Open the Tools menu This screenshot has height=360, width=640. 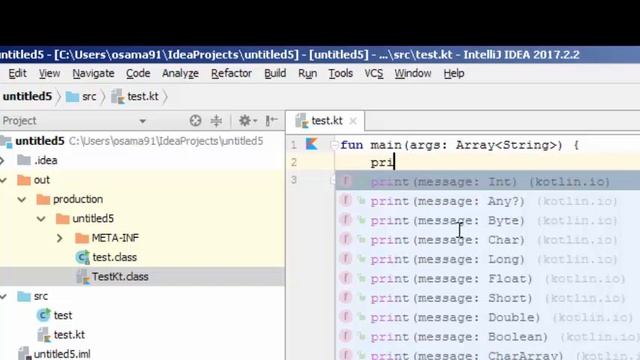point(341,73)
